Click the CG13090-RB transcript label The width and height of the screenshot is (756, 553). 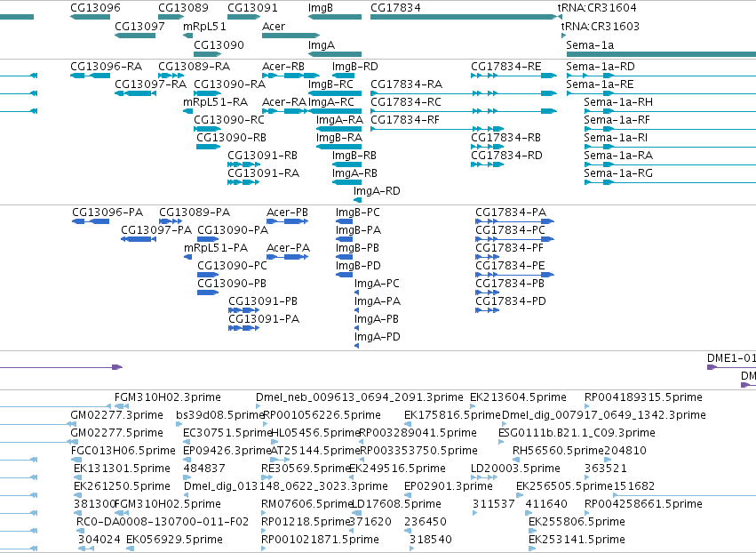click(232, 138)
